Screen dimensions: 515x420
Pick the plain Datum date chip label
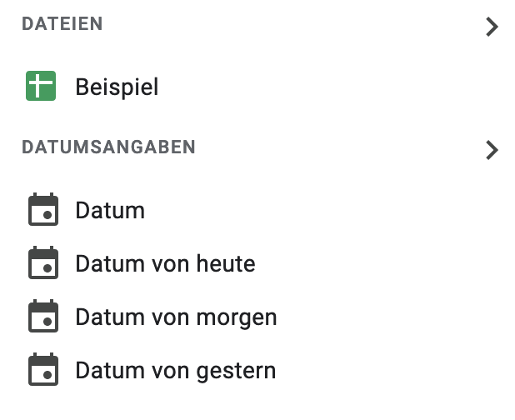point(110,210)
